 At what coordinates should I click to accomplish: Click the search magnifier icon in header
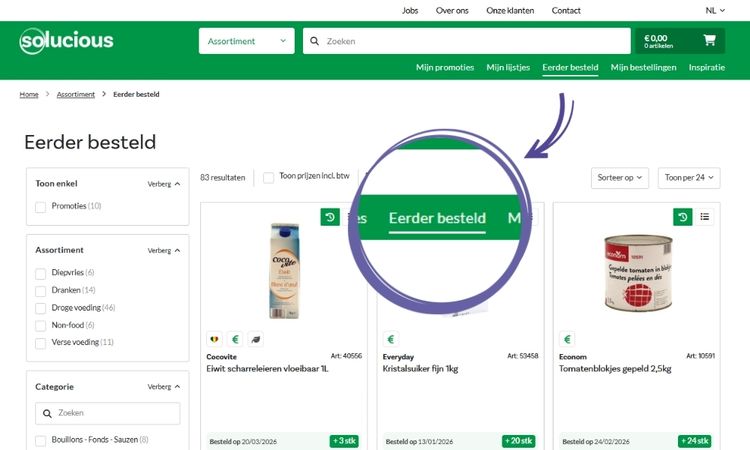pos(314,42)
